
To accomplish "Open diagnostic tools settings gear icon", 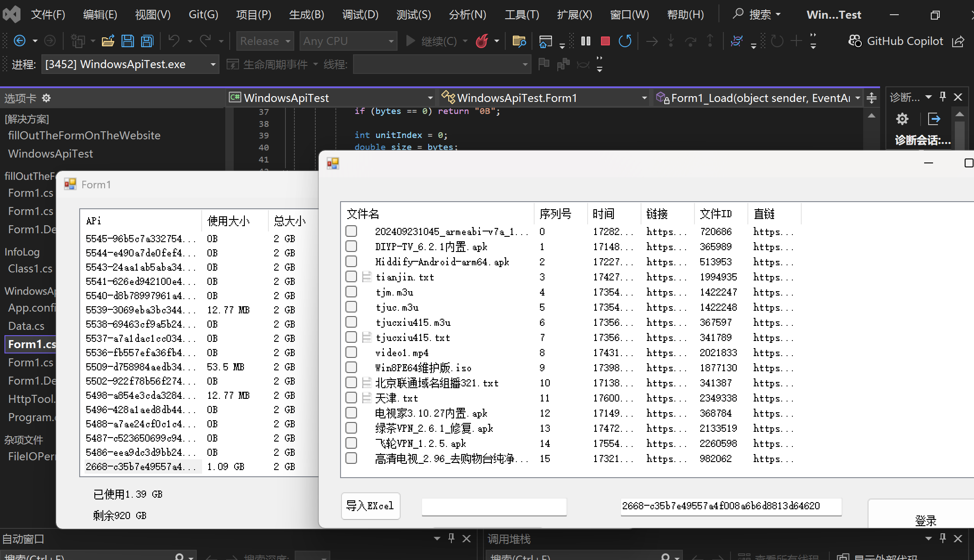I will (902, 119).
